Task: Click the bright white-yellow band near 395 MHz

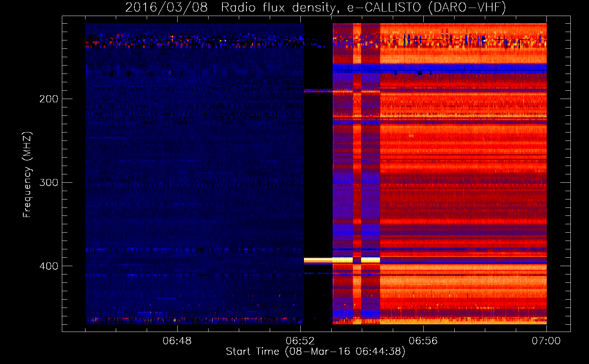Action: pos(342,260)
